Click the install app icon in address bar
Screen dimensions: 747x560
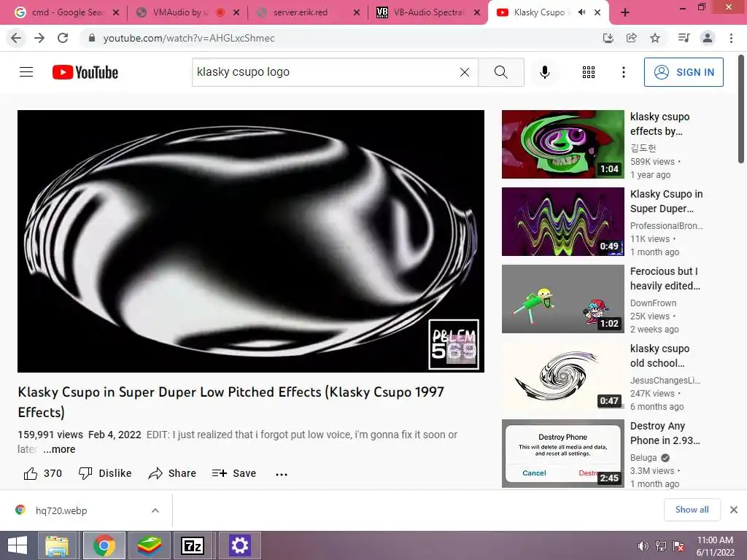click(x=608, y=38)
